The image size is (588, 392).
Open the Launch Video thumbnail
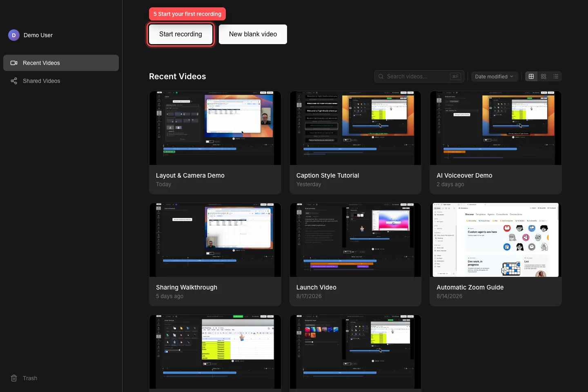tap(355, 240)
